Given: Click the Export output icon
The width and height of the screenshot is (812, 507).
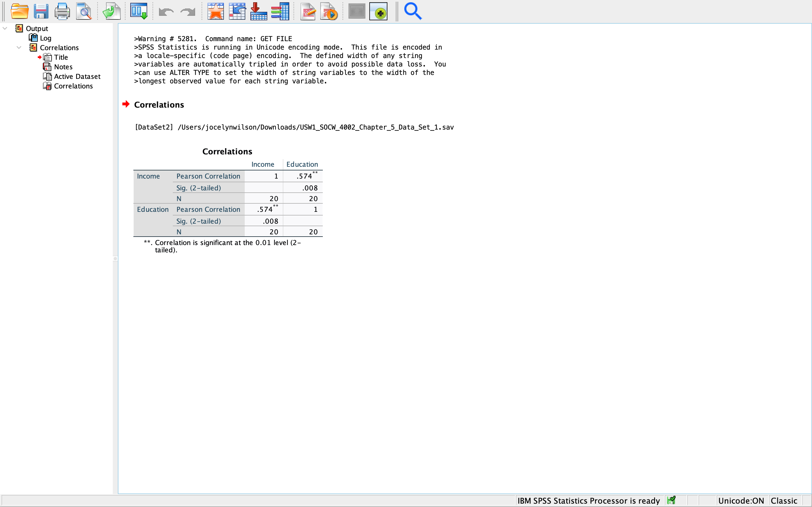Looking at the screenshot, I should coord(111,11).
